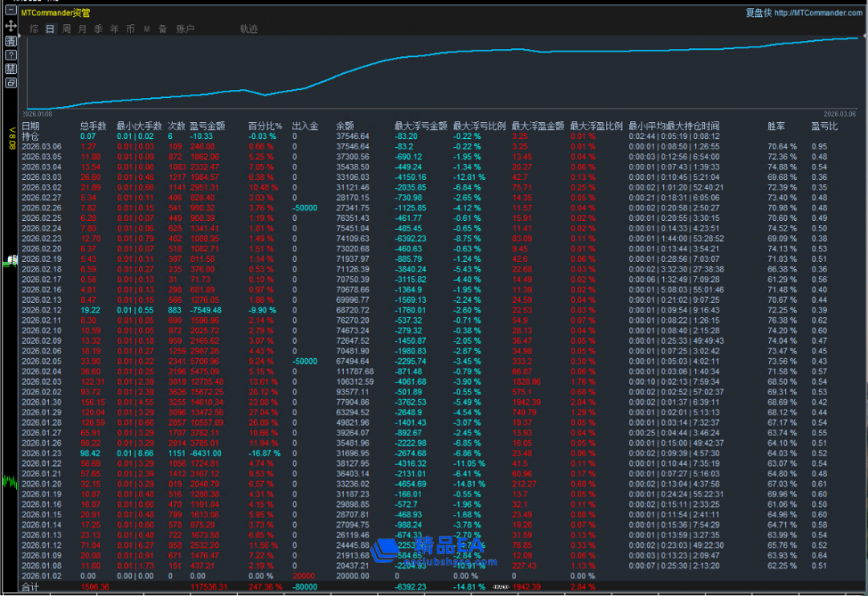The height and width of the screenshot is (596, 868).
Task: Switch to the 综 summary tab
Action: pyautogui.click(x=34, y=29)
